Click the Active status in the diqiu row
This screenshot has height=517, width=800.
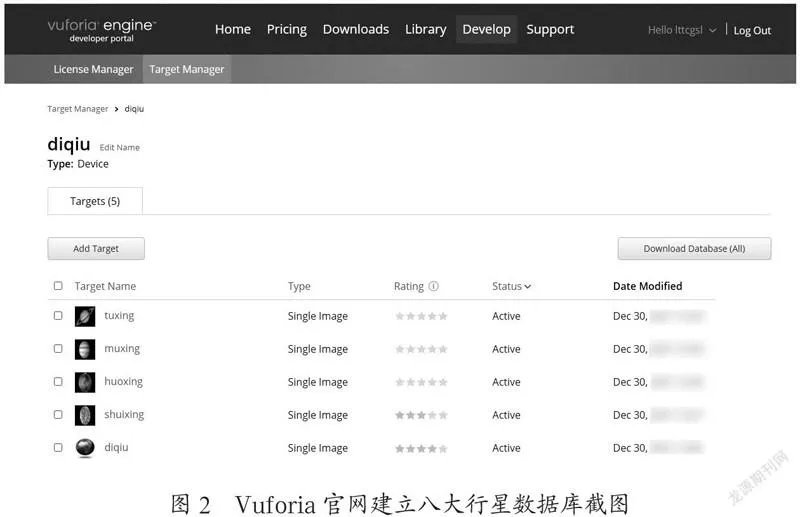click(506, 448)
